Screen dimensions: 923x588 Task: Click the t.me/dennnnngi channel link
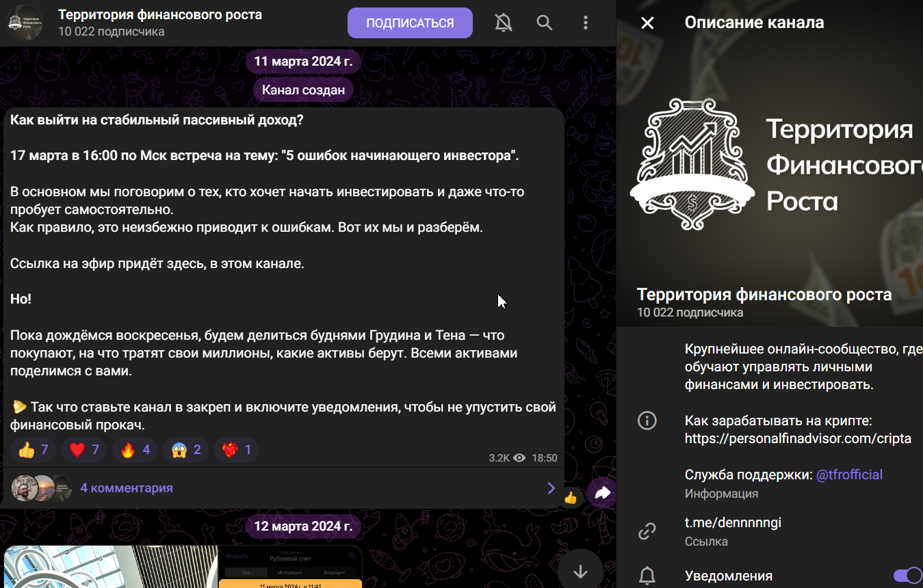(733, 522)
